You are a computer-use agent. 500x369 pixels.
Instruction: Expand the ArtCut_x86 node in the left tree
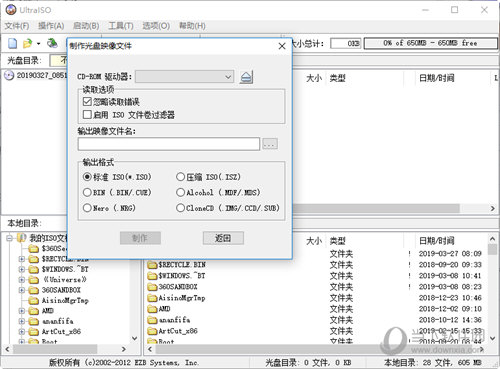click(22, 332)
